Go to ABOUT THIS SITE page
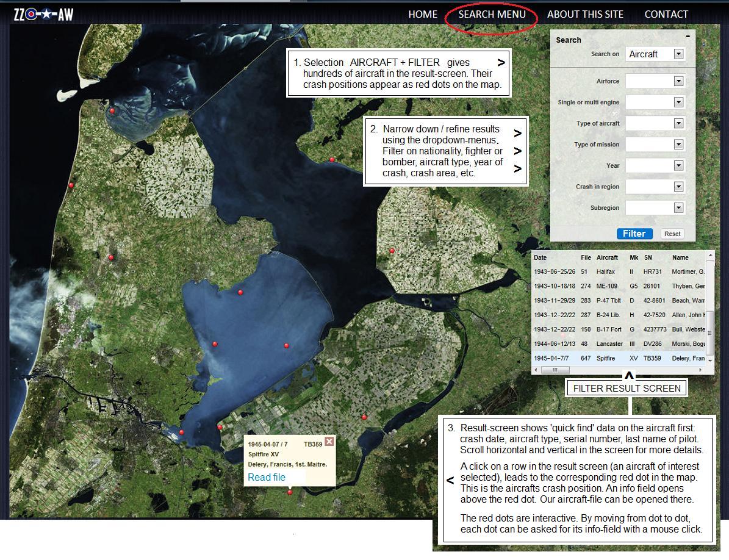The width and height of the screenshot is (729, 560). coord(585,14)
